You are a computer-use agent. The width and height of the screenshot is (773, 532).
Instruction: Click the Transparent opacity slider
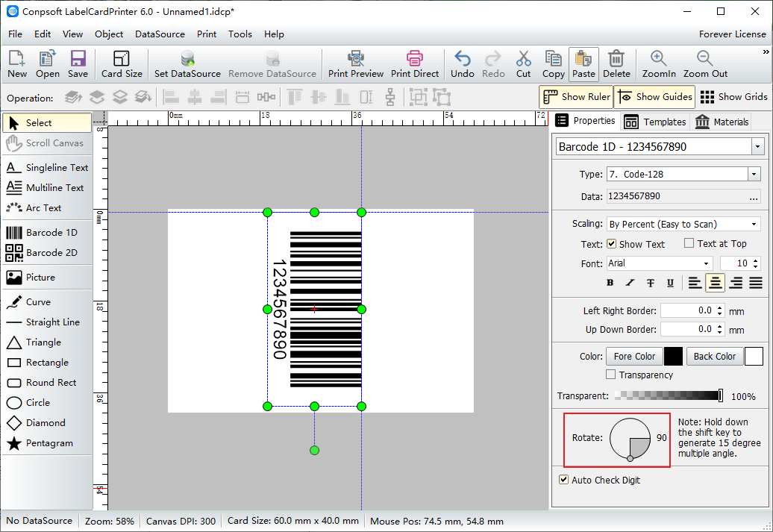(x=669, y=395)
